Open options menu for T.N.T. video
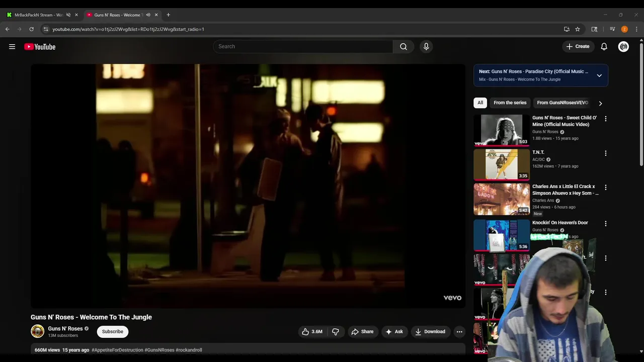The width and height of the screenshot is (644, 362). click(x=605, y=153)
